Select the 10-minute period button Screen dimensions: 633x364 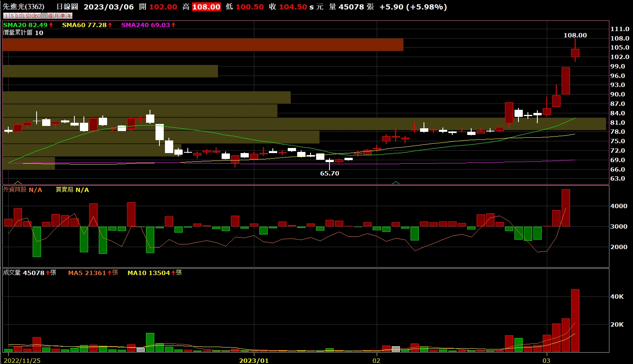pos(19,16)
